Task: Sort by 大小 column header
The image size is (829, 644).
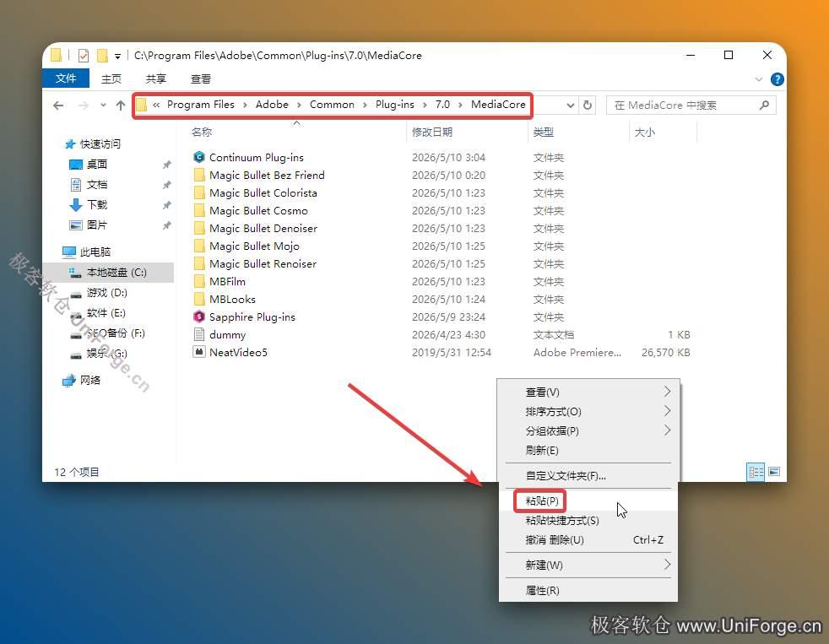Action: point(644,133)
